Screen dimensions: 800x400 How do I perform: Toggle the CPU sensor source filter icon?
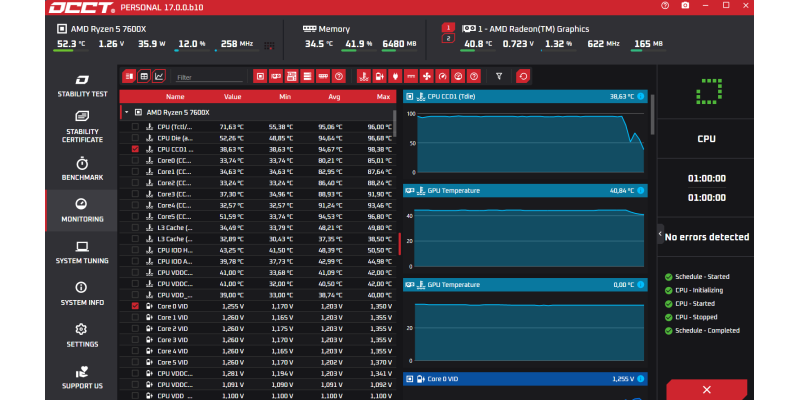click(260, 77)
